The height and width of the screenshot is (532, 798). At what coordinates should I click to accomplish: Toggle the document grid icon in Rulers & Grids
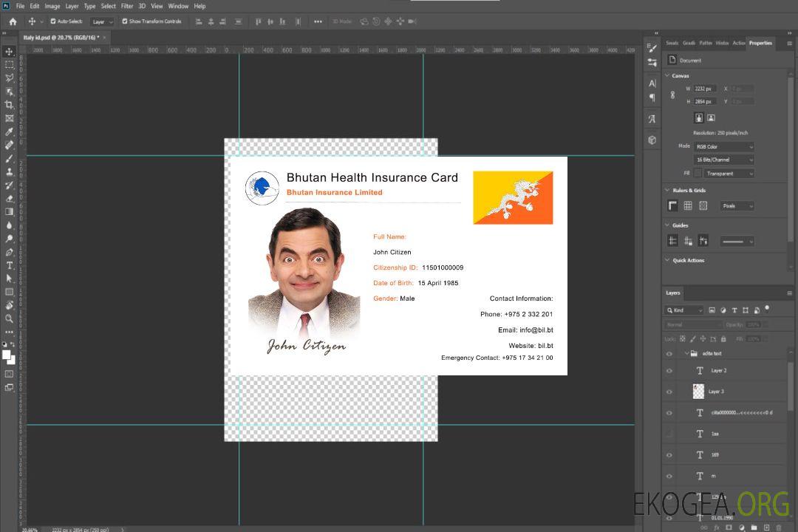tap(688, 206)
